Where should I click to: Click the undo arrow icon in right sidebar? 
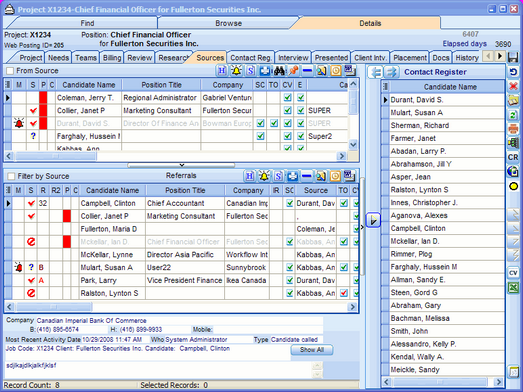click(513, 72)
